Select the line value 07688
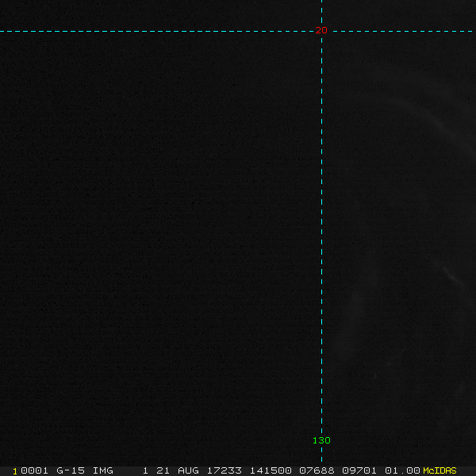Screen dimensions: 476x476 click(x=317, y=470)
